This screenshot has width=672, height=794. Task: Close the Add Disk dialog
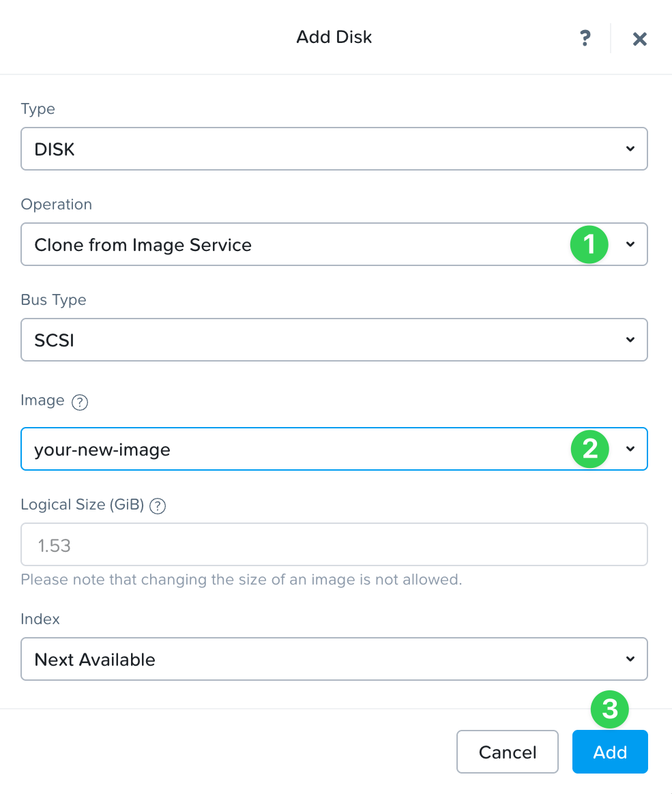pyautogui.click(x=639, y=39)
